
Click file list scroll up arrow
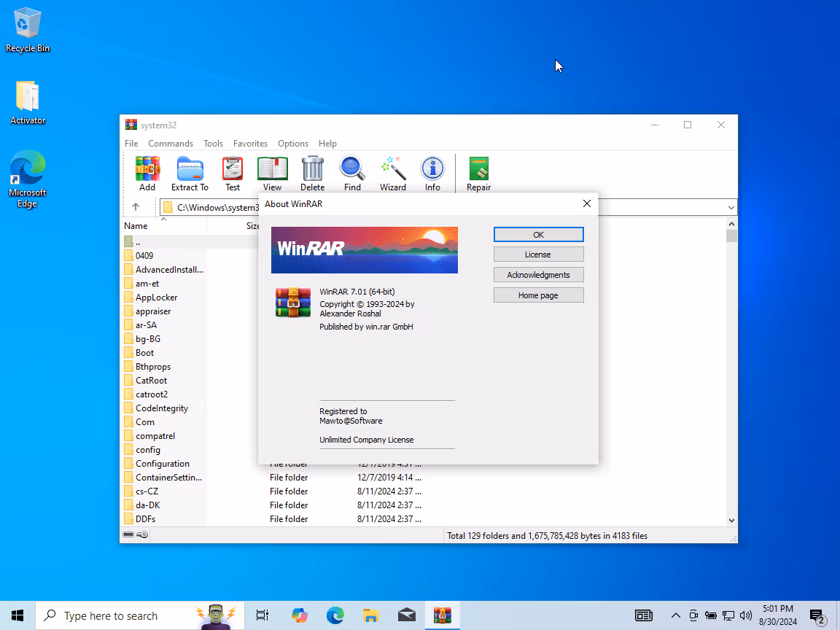pyautogui.click(x=732, y=224)
